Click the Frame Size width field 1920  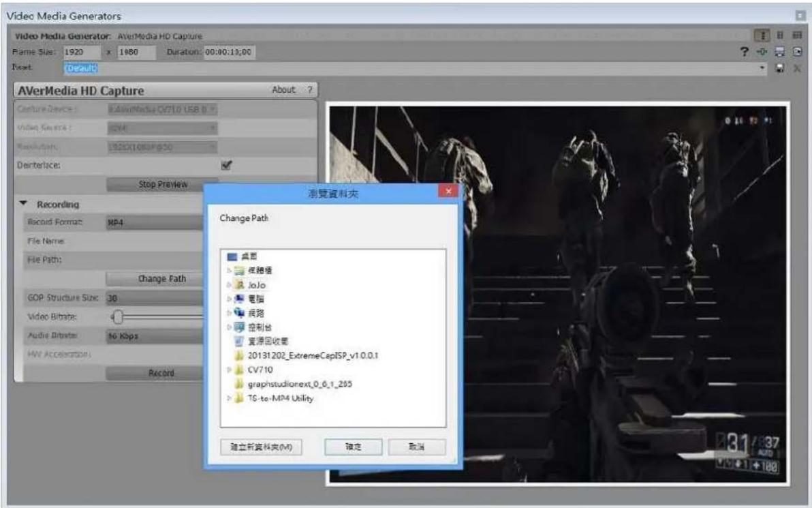82,52
